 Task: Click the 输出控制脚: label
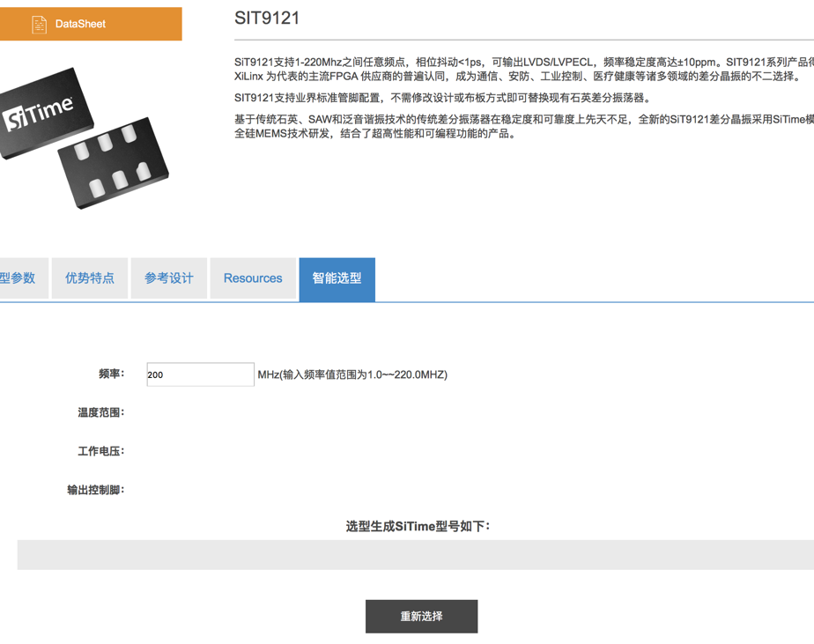click(96, 490)
